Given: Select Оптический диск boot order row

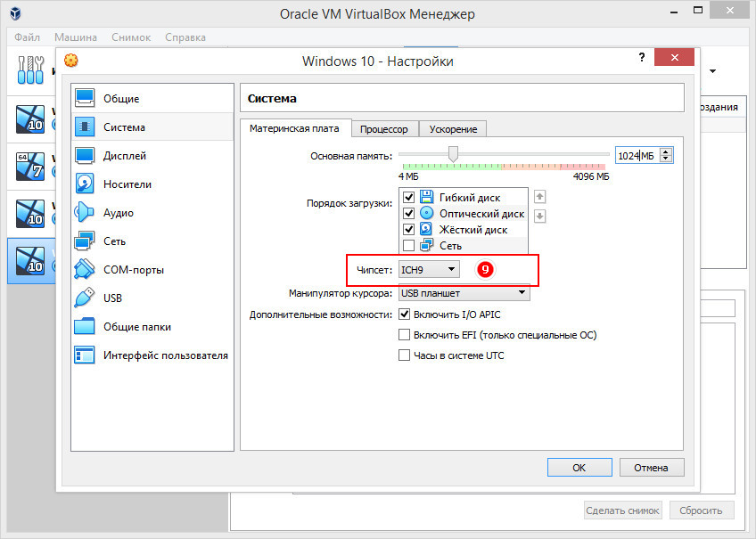Looking at the screenshot, I should point(464,213).
